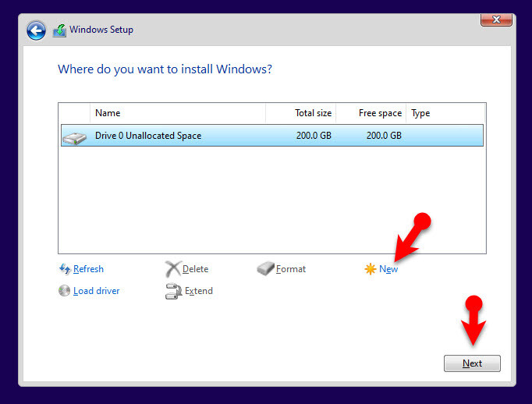Click the 200.0 GB Free space value

(384, 136)
